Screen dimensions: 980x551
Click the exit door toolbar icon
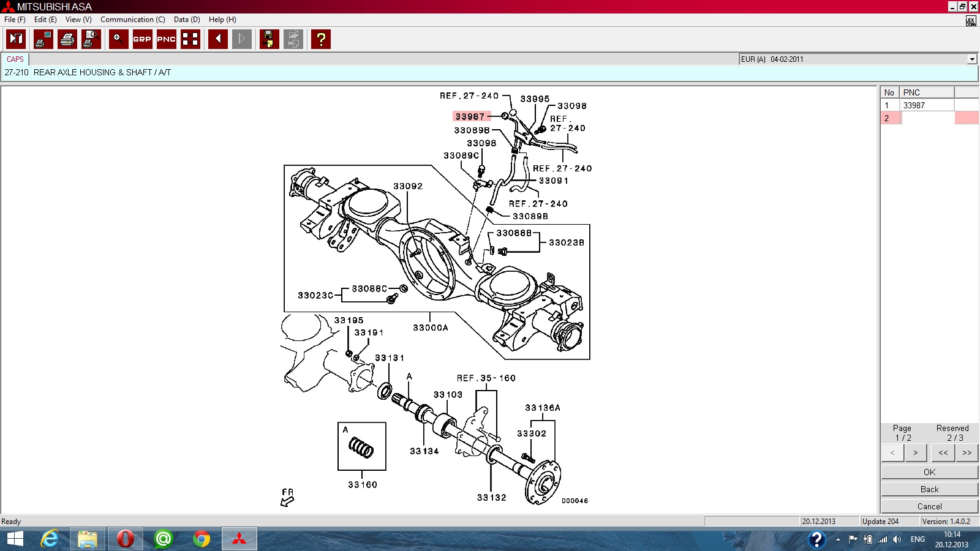coord(16,39)
